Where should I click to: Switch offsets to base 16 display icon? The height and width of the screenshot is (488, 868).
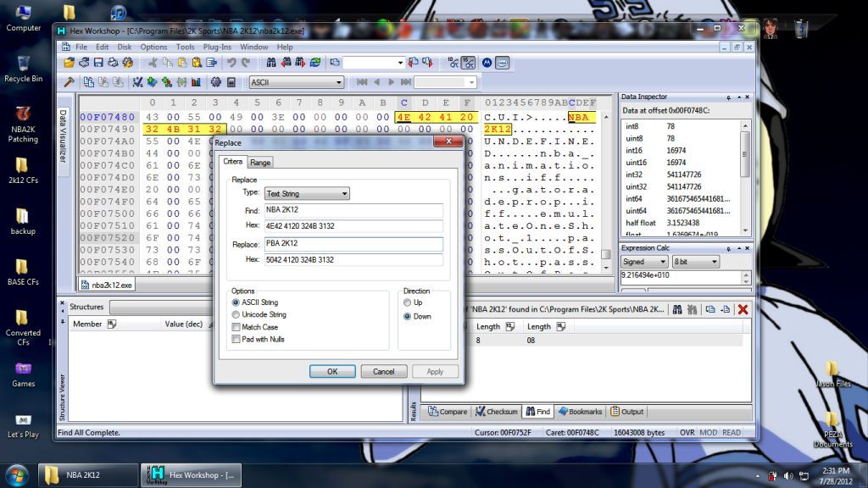click(468, 63)
